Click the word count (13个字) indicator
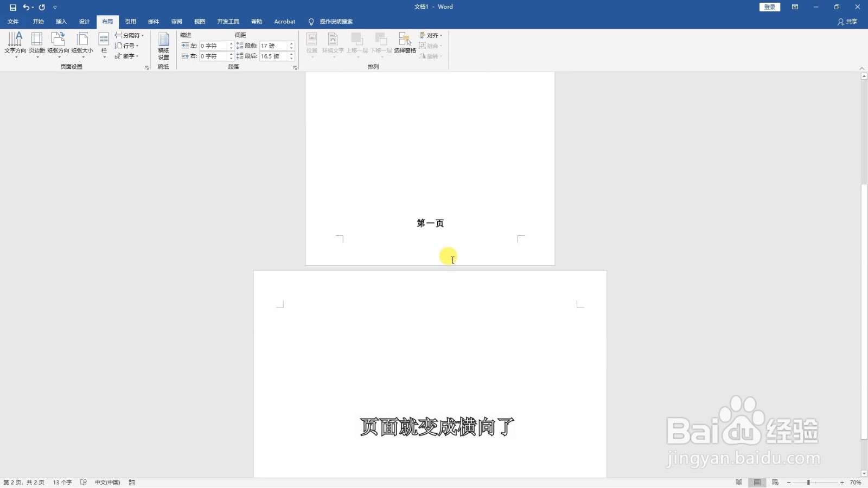The width and height of the screenshot is (868, 488). [x=62, y=483]
